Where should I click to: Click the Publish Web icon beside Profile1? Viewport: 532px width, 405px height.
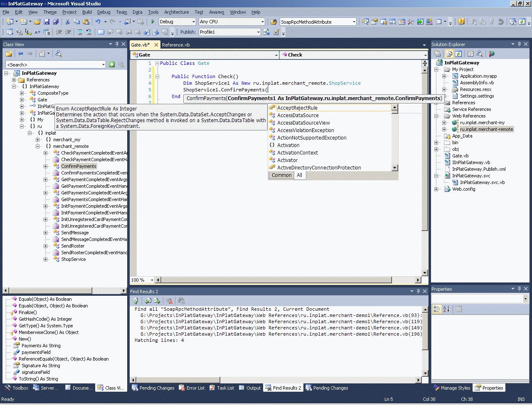pos(267,32)
